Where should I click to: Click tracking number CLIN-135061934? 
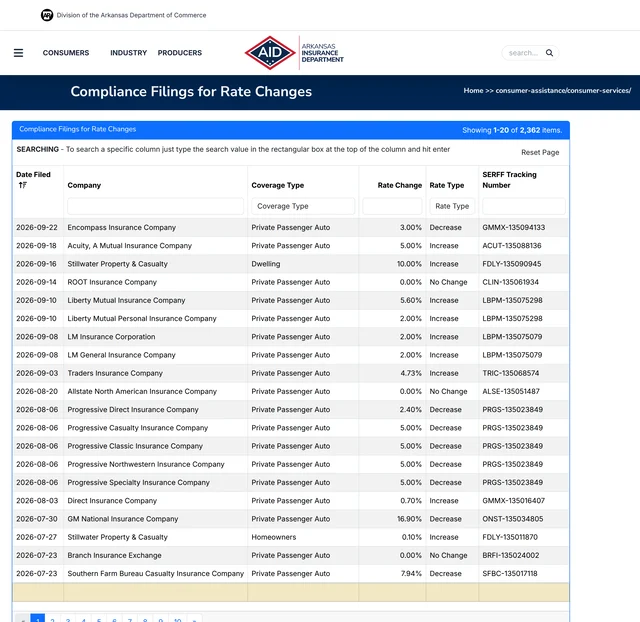point(510,282)
